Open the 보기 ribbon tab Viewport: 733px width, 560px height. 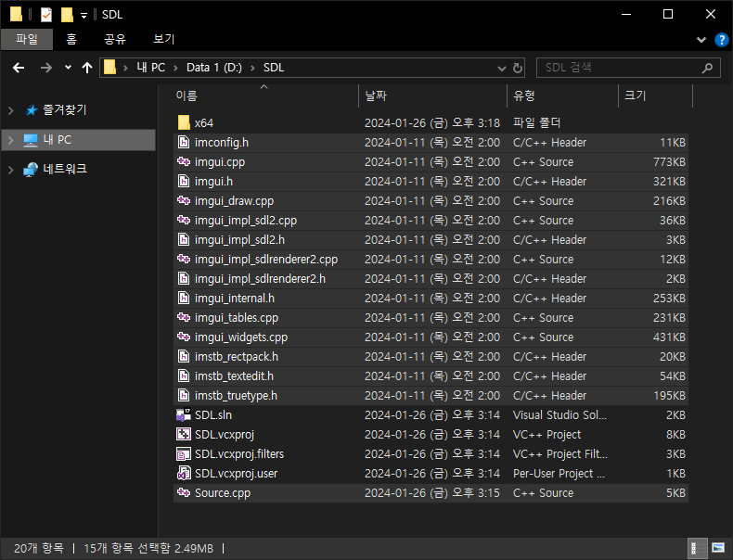coord(164,39)
